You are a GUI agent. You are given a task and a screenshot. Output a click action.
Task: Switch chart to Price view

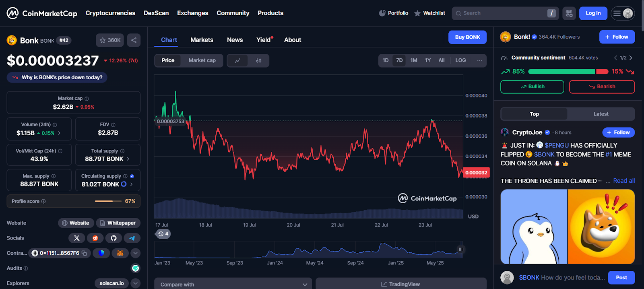(168, 60)
